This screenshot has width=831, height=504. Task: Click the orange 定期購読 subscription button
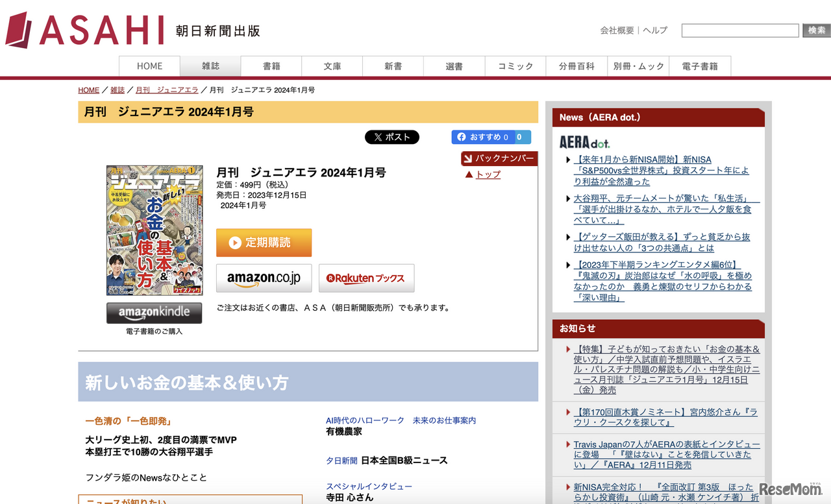pyautogui.click(x=264, y=243)
